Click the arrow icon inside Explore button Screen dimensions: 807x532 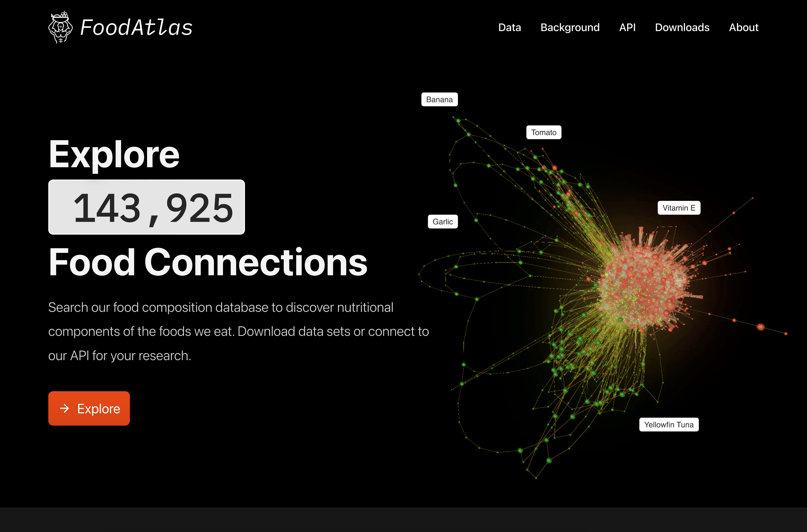[x=64, y=408]
